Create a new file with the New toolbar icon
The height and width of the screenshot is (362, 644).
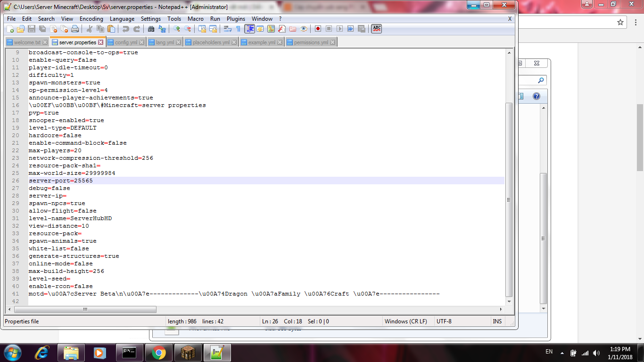pos(10,29)
